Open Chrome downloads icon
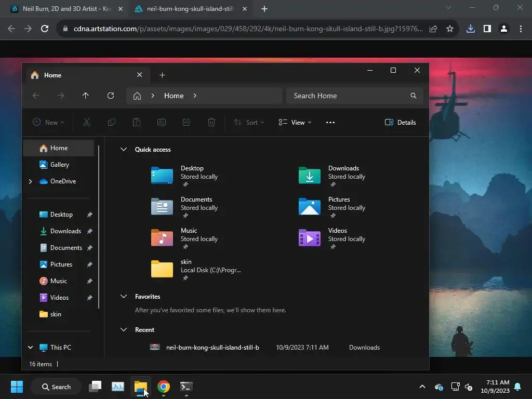Viewport: 532px width, 399px height. (x=471, y=29)
